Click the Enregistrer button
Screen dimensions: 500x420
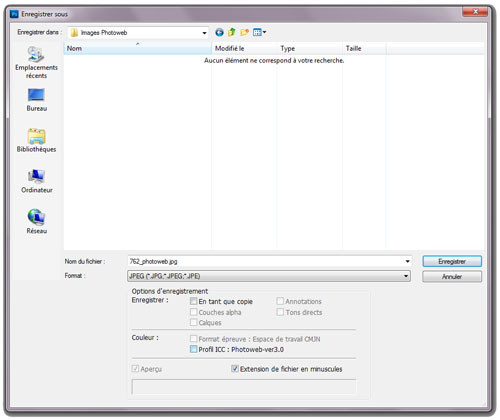point(452,261)
